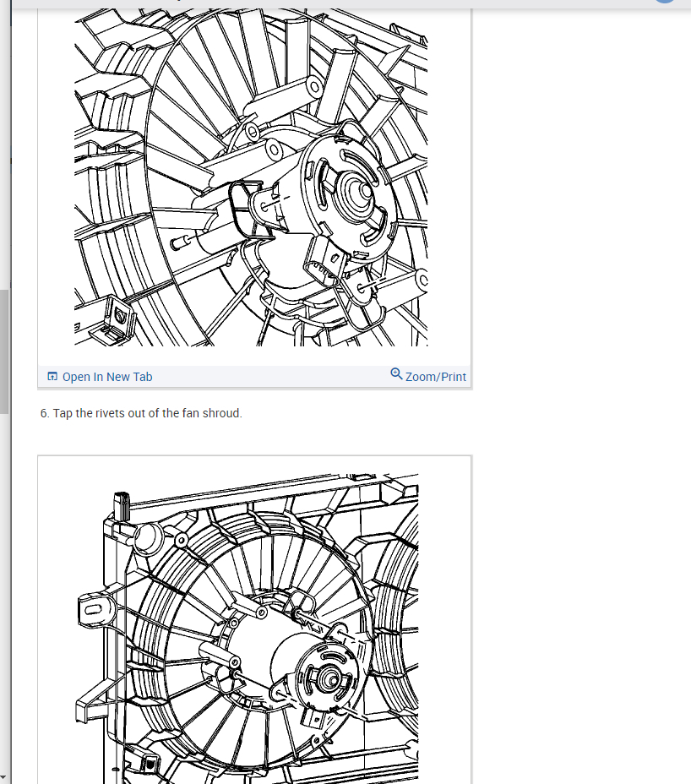Open the Zoom/Print link text
Image resolution: width=691 pixels, height=784 pixels.
pyautogui.click(x=436, y=377)
